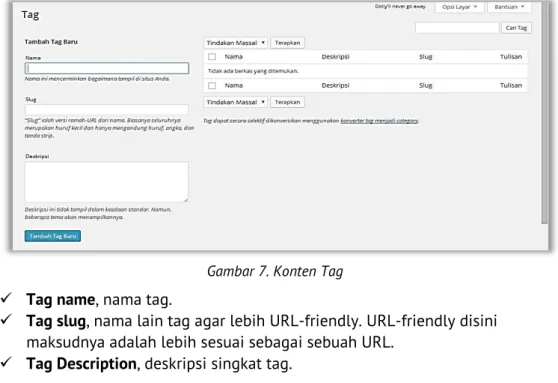The height and width of the screenshot is (383, 558).
Task: Tick the select-all checkbox in table header
Action: point(212,57)
